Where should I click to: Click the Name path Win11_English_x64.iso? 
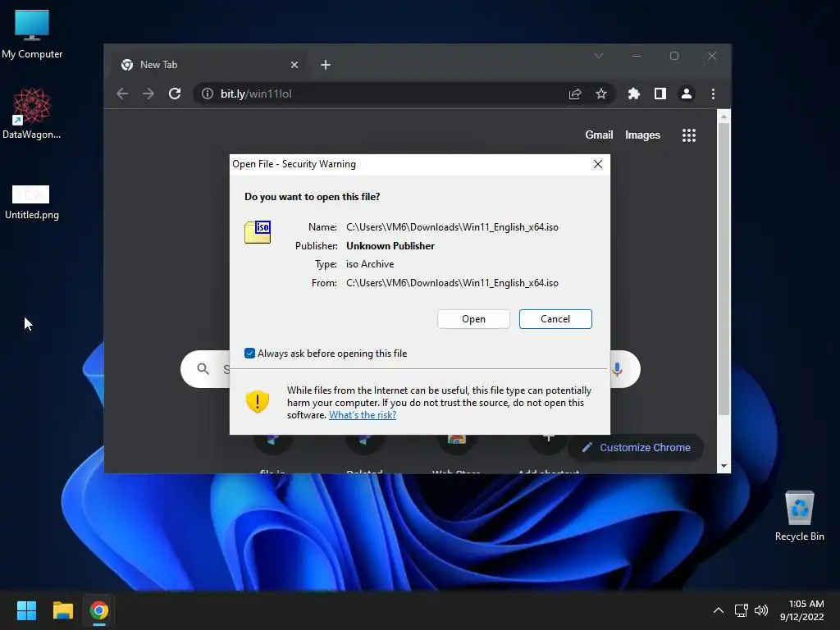click(x=452, y=227)
